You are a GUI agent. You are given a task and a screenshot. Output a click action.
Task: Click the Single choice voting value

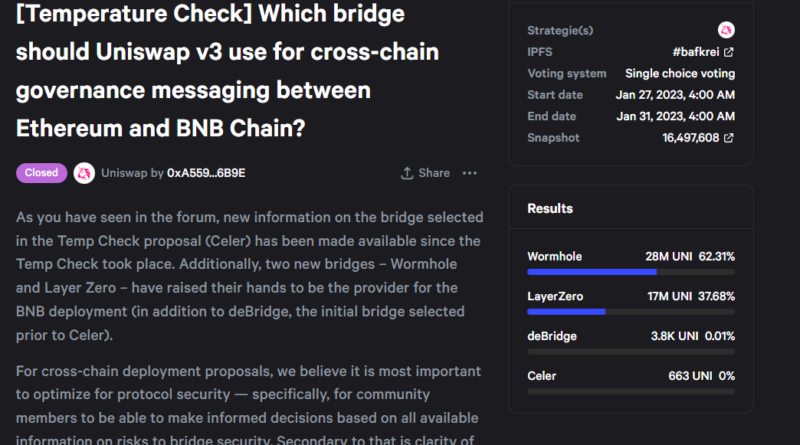tap(680, 73)
